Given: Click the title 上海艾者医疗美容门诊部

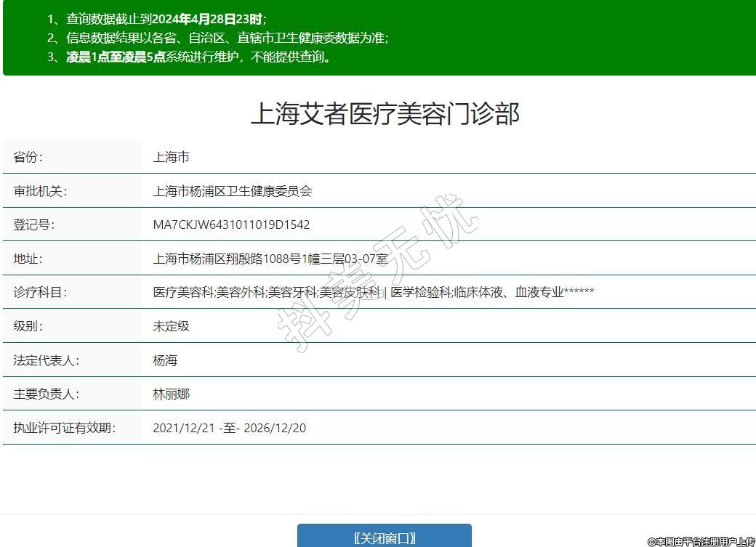Looking at the screenshot, I should click(385, 114).
